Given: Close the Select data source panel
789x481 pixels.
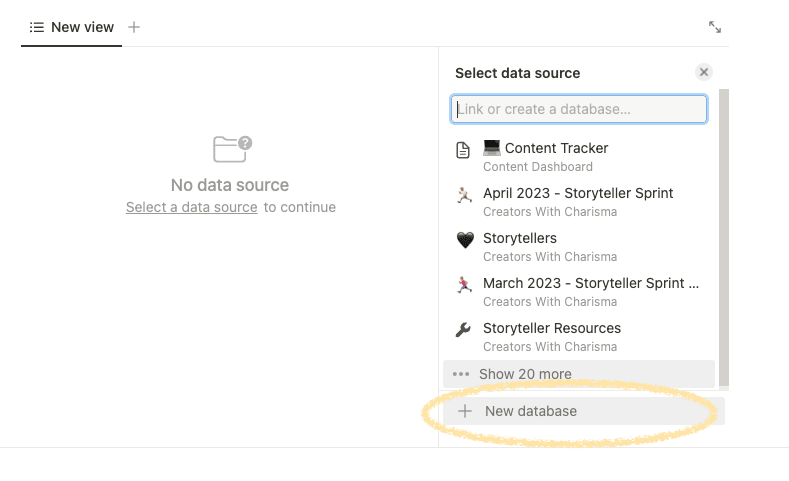Looking at the screenshot, I should click(703, 72).
